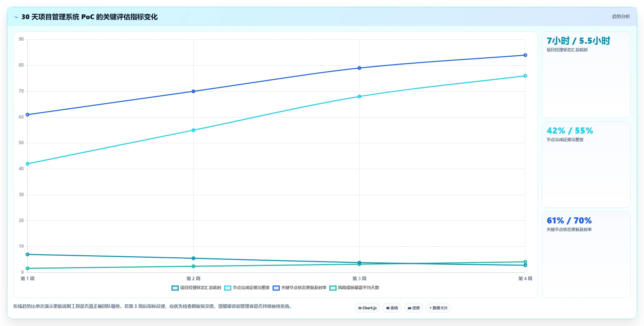Select the cyan line's 第 1 周 point at 42
The width and height of the screenshot is (644, 326).
coord(27,164)
